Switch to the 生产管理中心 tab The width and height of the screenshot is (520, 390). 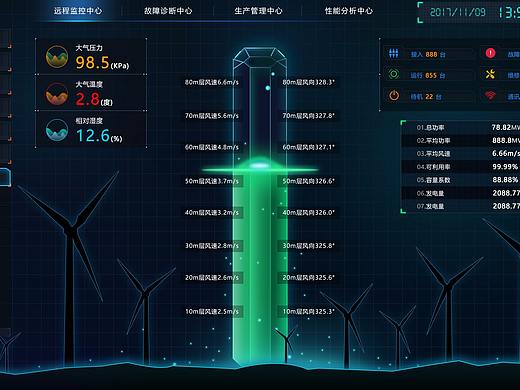[x=258, y=11]
